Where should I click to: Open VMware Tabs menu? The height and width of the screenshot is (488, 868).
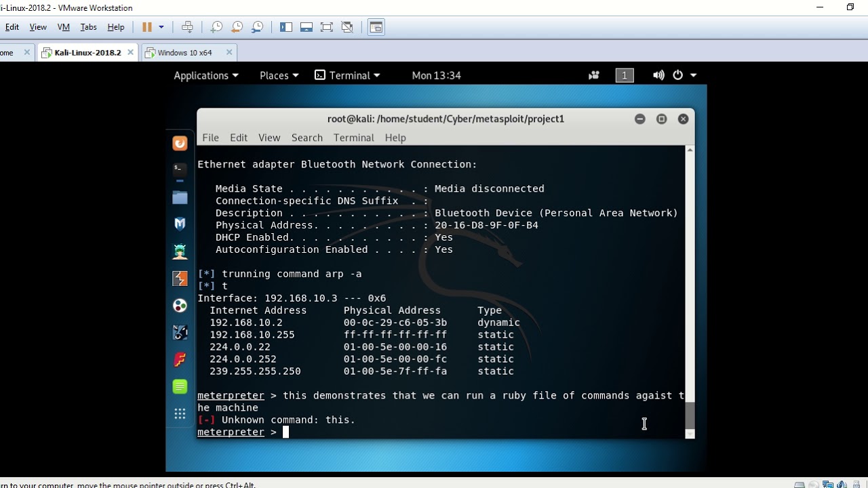click(x=89, y=27)
